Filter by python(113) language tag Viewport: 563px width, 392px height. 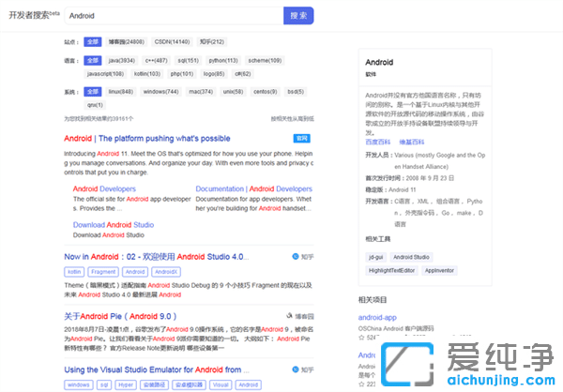coord(222,60)
